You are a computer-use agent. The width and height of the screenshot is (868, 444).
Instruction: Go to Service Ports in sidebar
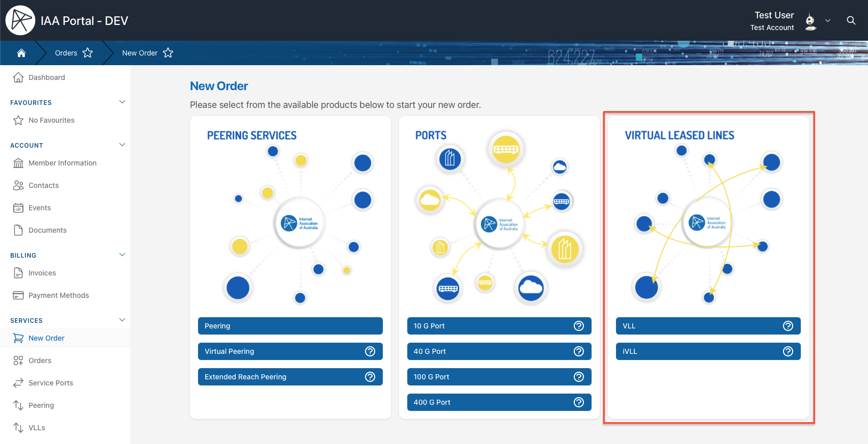[50, 383]
